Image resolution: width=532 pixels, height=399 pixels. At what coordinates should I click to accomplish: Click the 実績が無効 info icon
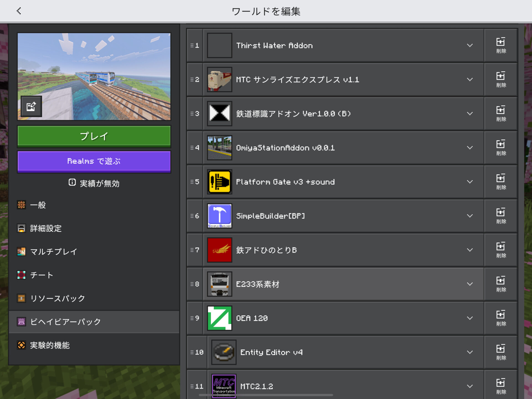pyautogui.click(x=72, y=182)
